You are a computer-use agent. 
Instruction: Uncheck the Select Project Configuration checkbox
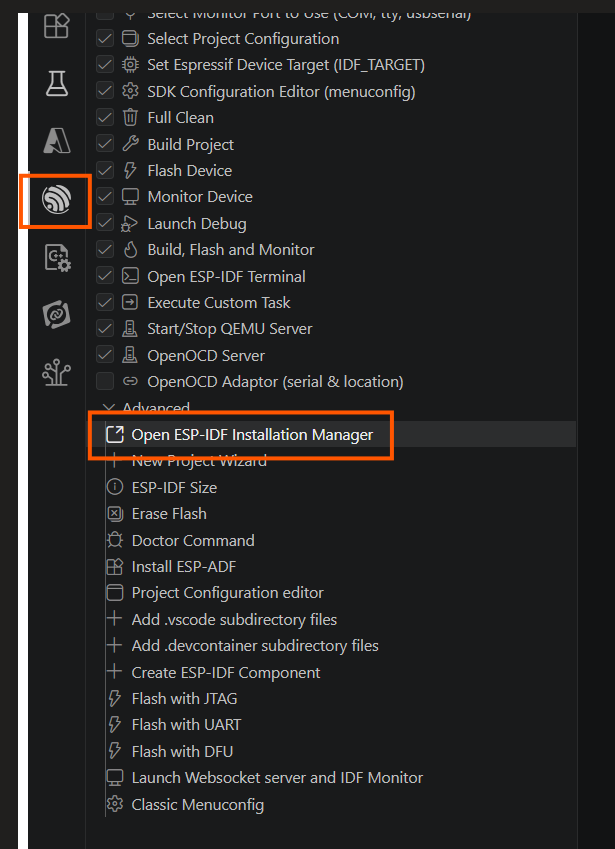(105, 38)
